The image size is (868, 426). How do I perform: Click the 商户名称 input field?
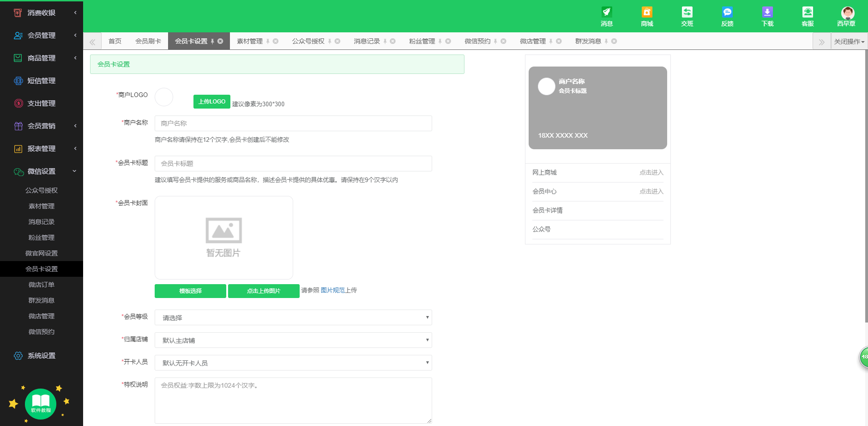coord(293,123)
